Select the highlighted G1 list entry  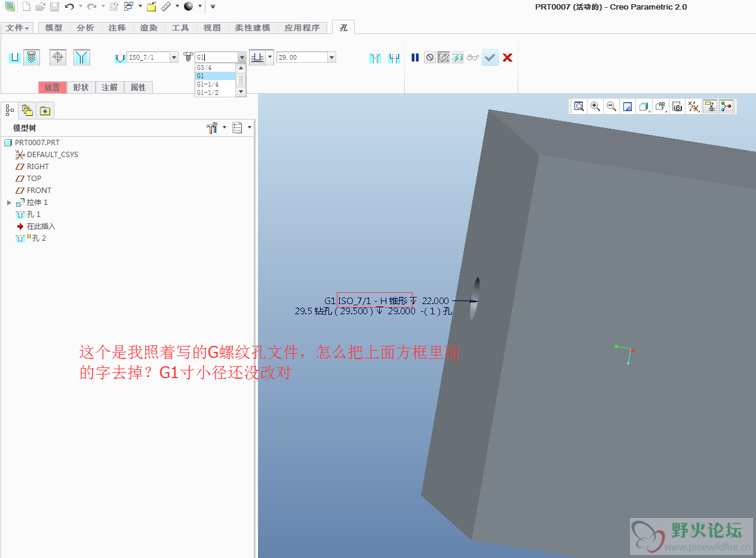tap(216, 76)
